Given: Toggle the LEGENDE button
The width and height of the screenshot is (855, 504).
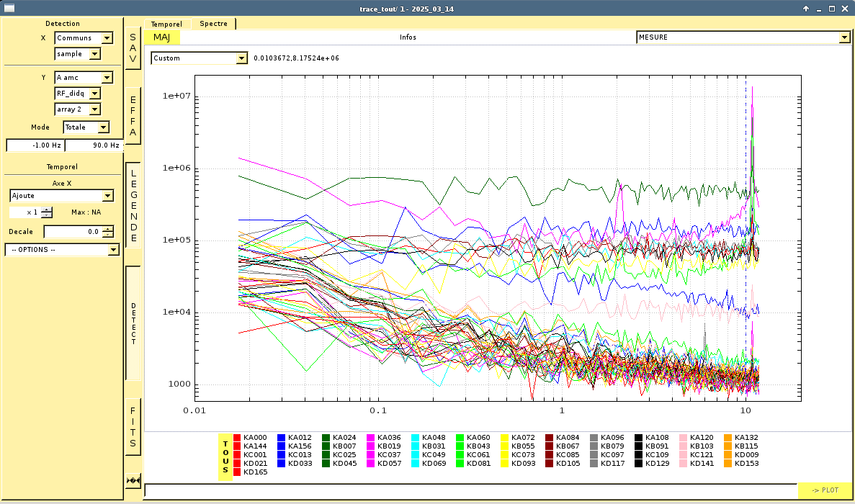Looking at the screenshot, I should 133,205.
